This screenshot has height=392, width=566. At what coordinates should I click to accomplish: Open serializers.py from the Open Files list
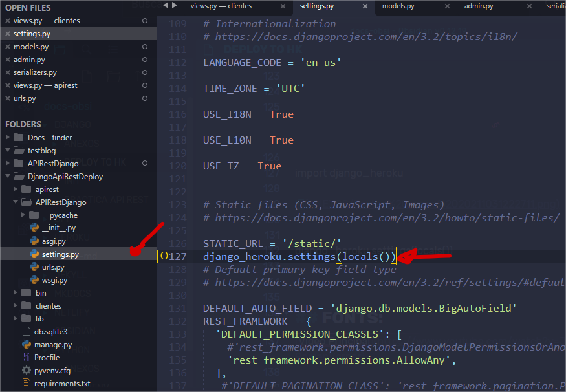click(x=35, y=72)
